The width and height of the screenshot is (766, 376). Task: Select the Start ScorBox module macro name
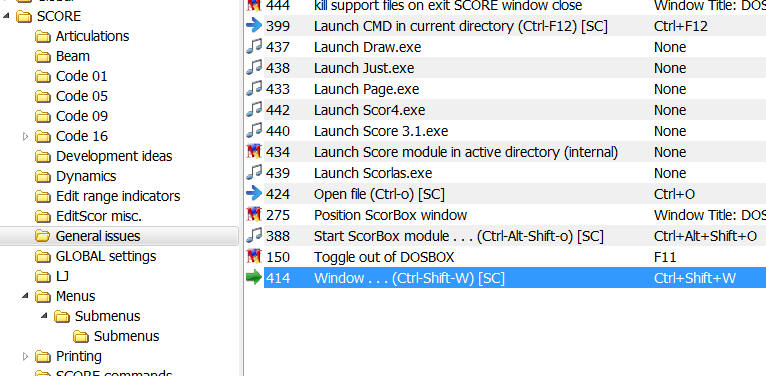pyautogui.click(x=459, y=236)
